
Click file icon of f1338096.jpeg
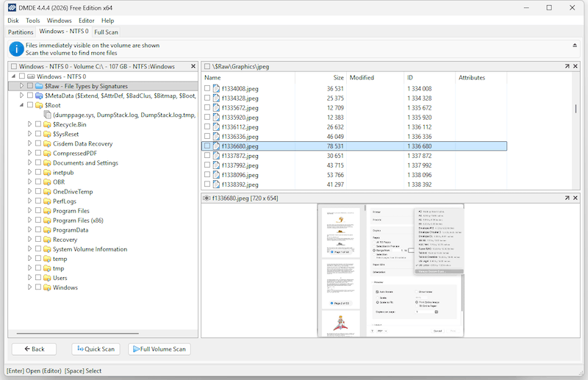pyautogui.click(x=216, y=175)
